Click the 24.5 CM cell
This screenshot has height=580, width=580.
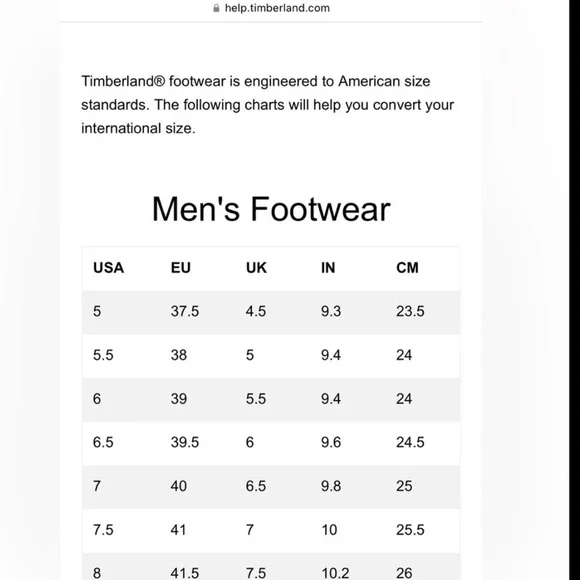click(410, 442)
